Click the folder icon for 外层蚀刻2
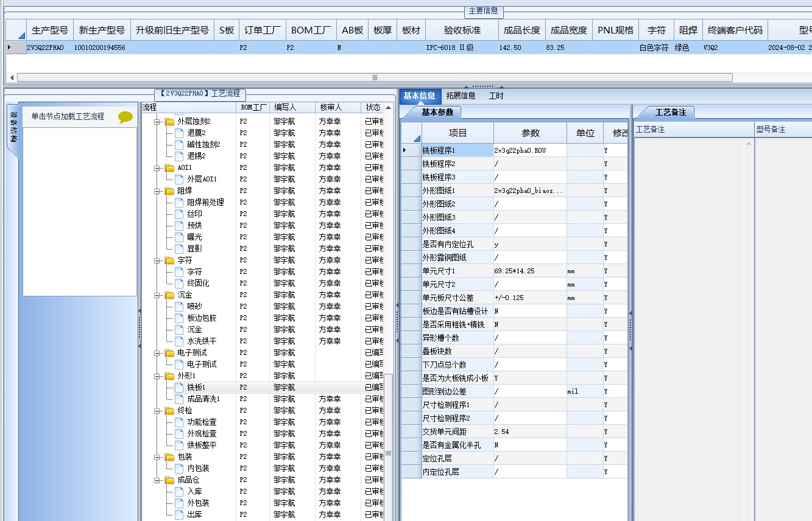The image size is (812, 521). [169, 122]
